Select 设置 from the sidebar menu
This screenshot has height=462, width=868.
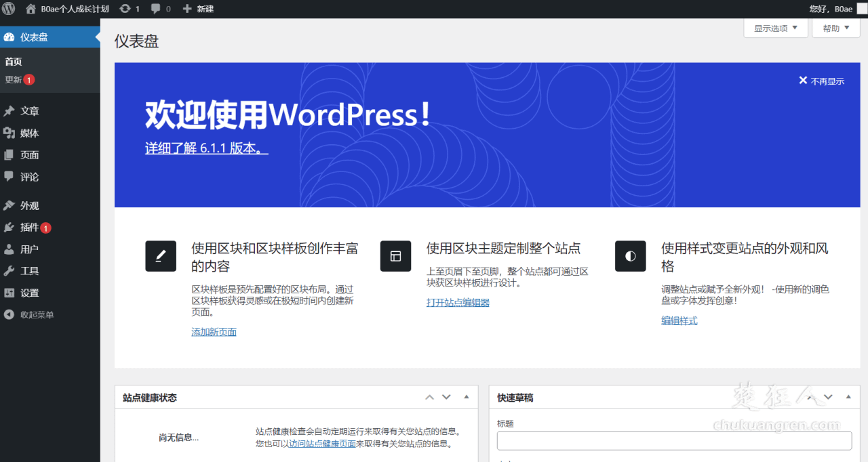29,292
